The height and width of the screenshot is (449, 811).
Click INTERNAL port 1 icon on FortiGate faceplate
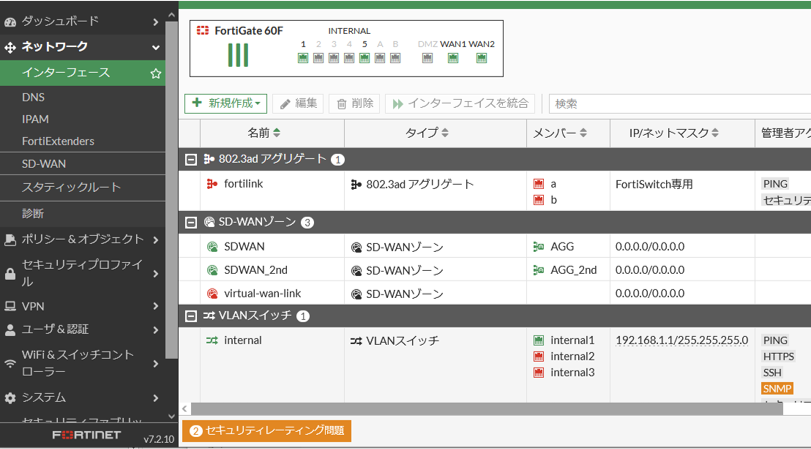(x=303, y=58)
